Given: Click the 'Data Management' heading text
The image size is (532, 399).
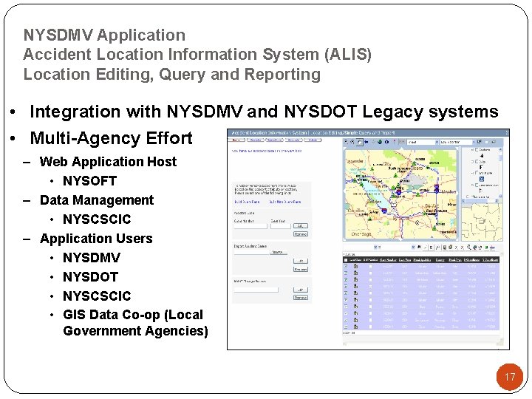Looking at the screenshot, I should [97, 200].
